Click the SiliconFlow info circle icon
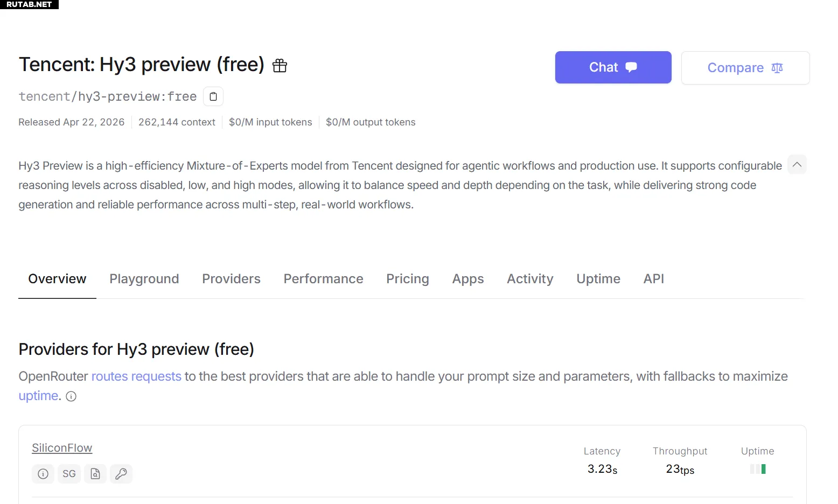The image size is (838, 504). pos(43,474)
